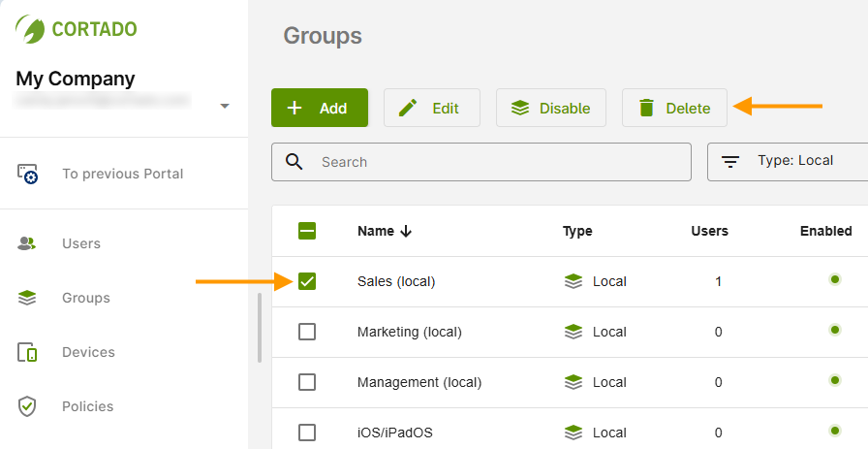The height and width of the screenshot is (449, 868).
Task: Click the Name sort arrow icon
Action: tap(406, 231)
